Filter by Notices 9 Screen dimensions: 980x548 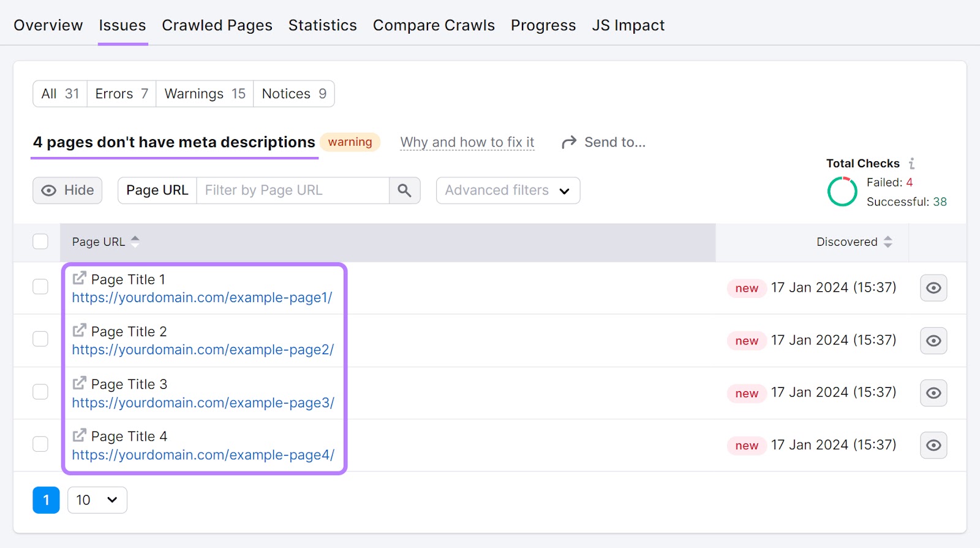pyautogui.click(x=294, y=94)
